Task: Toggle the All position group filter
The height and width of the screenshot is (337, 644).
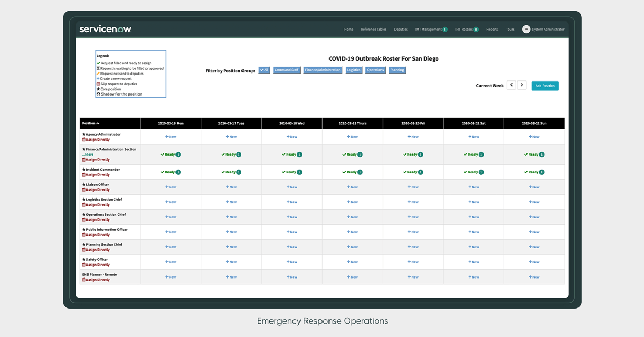Action: click(x=264, y=70)
